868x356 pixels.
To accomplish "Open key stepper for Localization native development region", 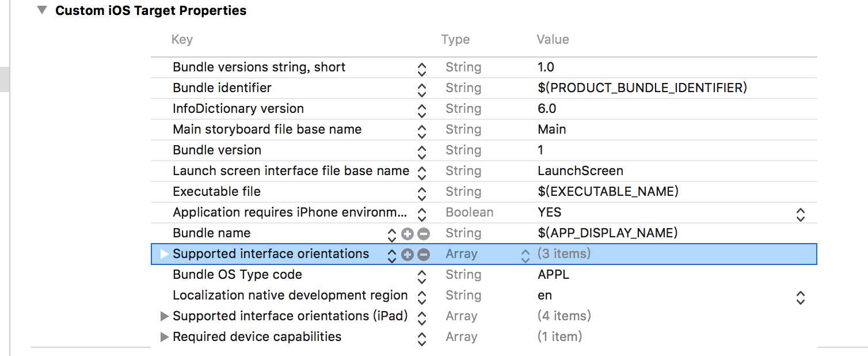I will [422, 297].
